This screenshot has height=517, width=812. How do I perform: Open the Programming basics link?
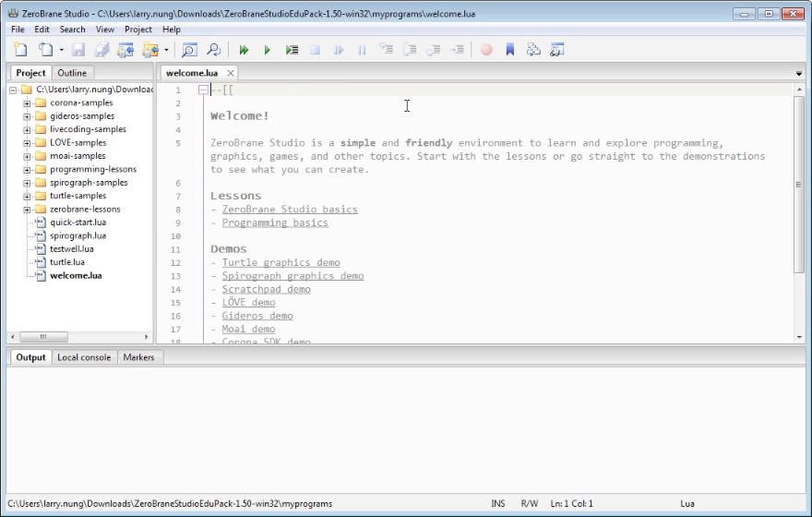275,222
